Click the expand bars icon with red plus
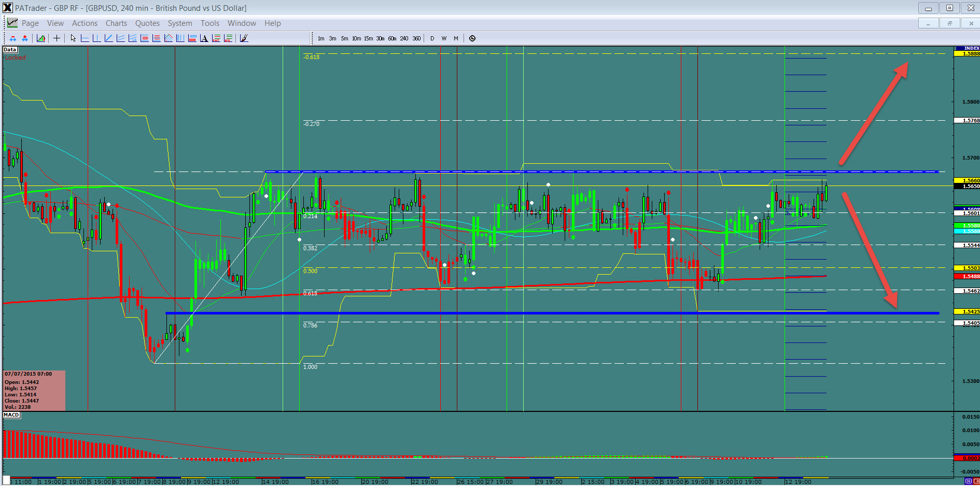This screenshot has width=980, height=486. tap(25, 38)
